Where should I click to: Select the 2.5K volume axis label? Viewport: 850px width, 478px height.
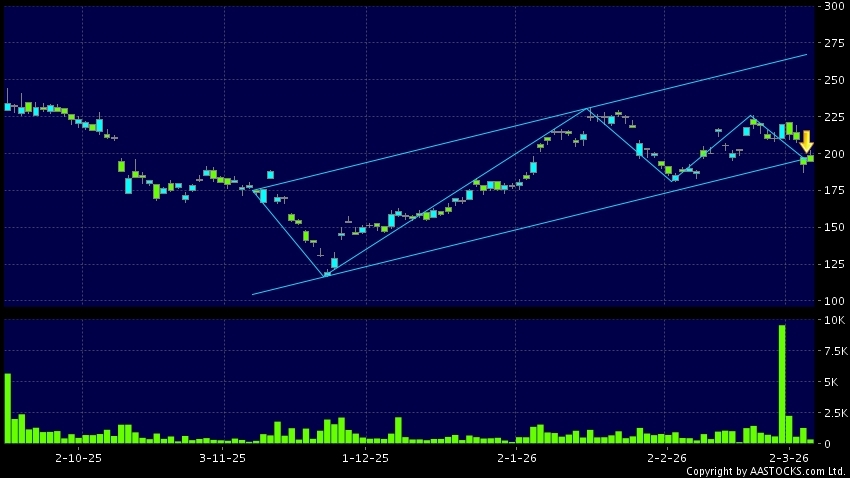[x=832, y=412]
